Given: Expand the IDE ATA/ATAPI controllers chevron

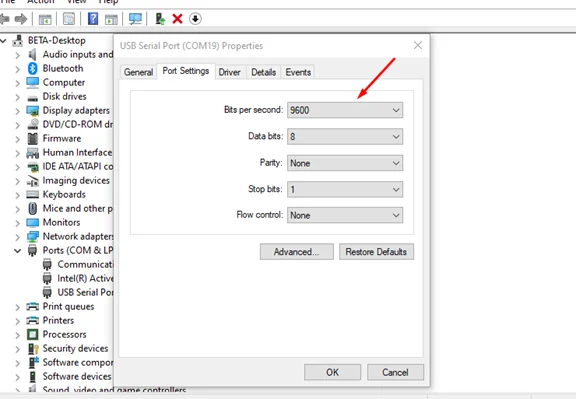Looking at the screenshot, I should pyautogui.click(x=18, y=167).
